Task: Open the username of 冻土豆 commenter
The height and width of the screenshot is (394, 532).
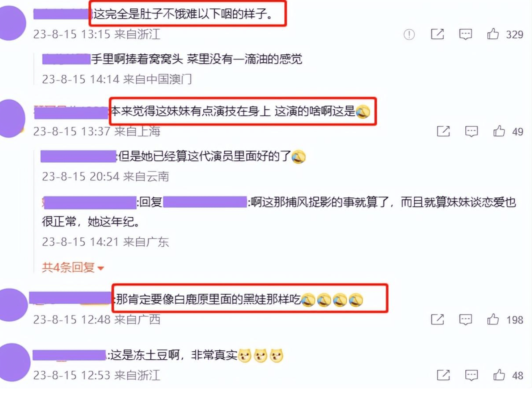Action: tap(69, 355)
